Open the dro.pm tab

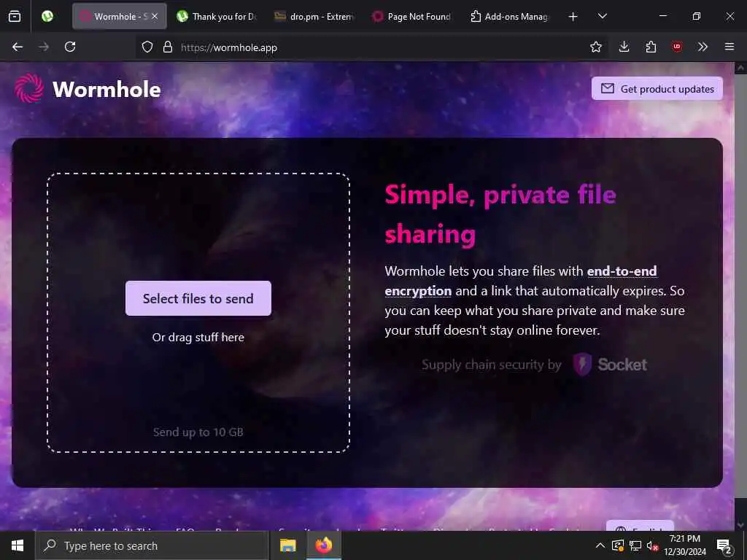pos(314,17)
